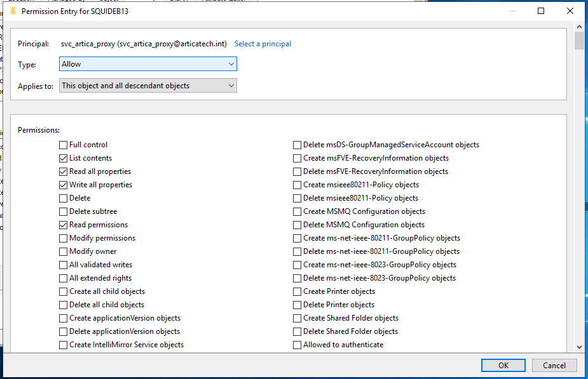This screenshot has width=588, height=379.
Task: Enable the Full control checkbox
Action: (x=63, y=145)
